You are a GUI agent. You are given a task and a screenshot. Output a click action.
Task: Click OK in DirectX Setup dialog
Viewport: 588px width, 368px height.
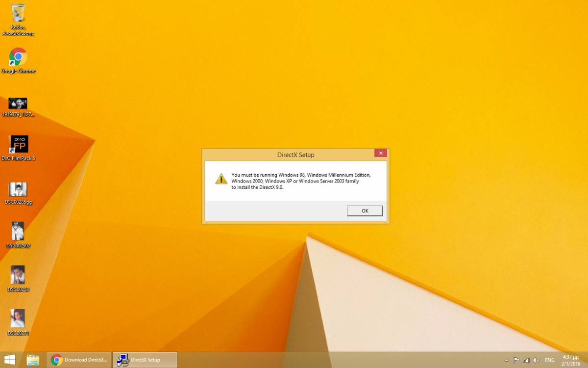pyautogui.click(x=365, y=210)
